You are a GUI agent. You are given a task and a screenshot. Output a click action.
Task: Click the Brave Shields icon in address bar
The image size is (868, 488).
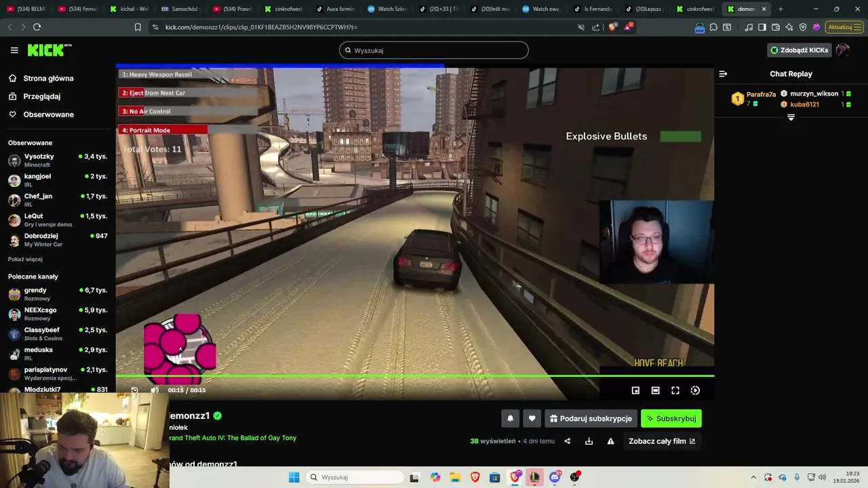click(x=612, y=27)
